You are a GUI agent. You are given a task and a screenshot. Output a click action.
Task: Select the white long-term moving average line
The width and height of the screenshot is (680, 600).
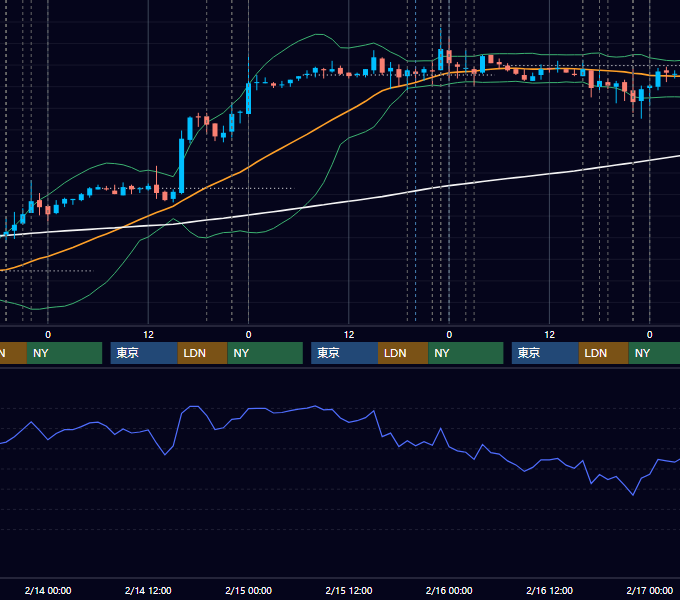click(x=349, y=202)
